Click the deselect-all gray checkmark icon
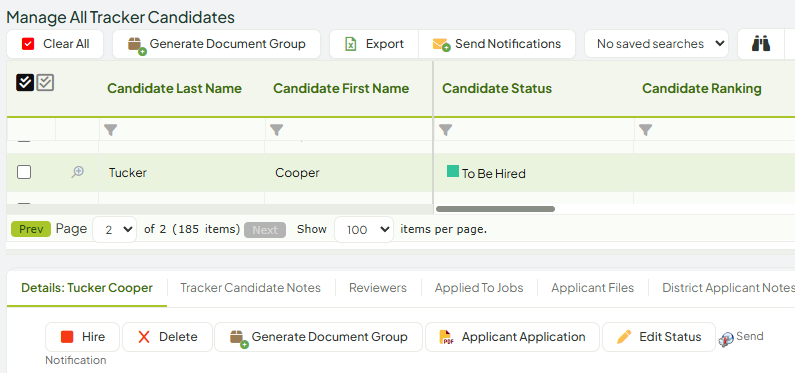The height and width of the screenshot is (373, 795). pos(45,82)
